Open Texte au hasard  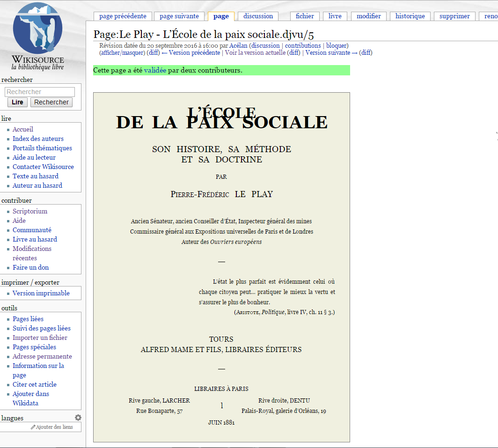point(36,176)
